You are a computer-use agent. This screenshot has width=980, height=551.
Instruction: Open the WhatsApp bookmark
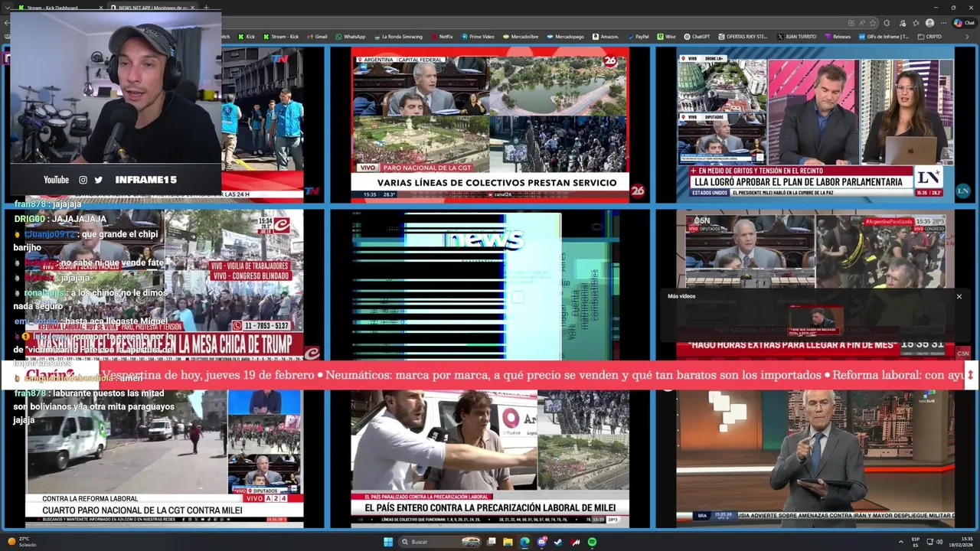point(350,36)
